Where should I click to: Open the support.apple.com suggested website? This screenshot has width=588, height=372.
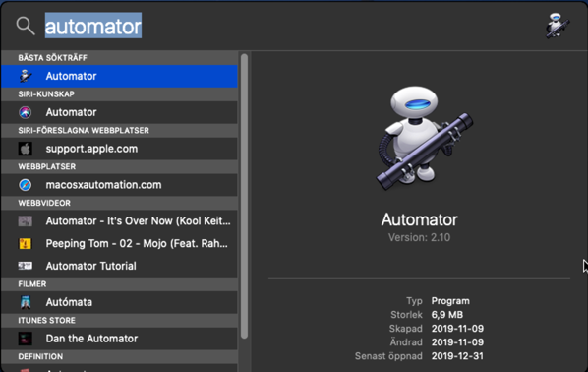[x=119, y=149]
